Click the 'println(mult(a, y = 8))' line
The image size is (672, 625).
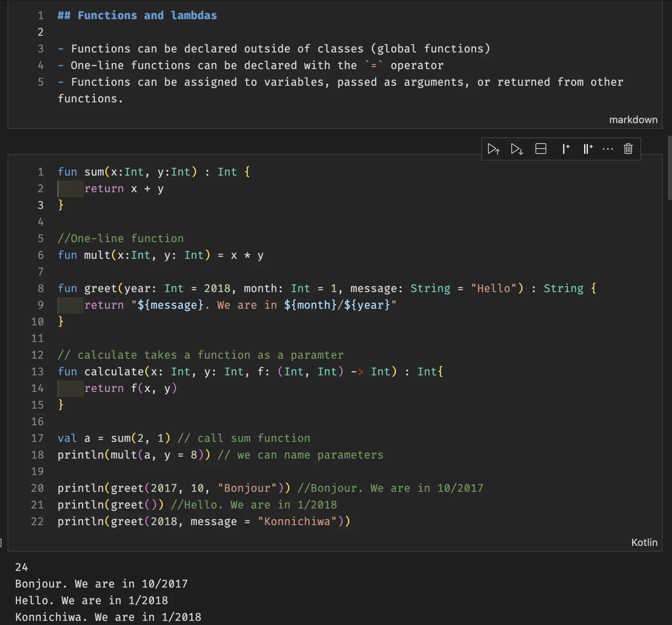pyautogui.click(x=134, y=455)
